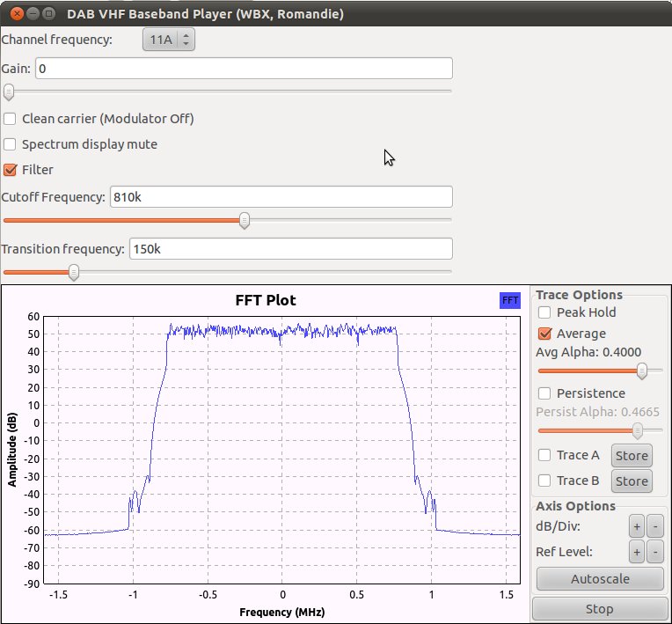This screenshot has width=672, height=624.
Task: Enable the Trace A checkbox
Action: tap(544, 455)
